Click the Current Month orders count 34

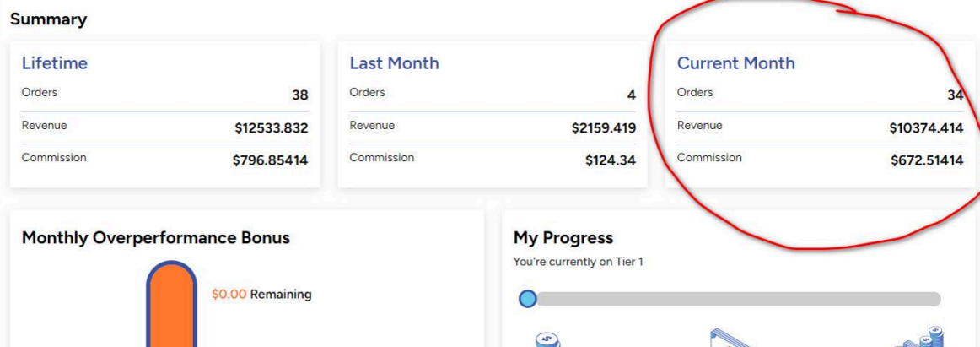(955, 96)
